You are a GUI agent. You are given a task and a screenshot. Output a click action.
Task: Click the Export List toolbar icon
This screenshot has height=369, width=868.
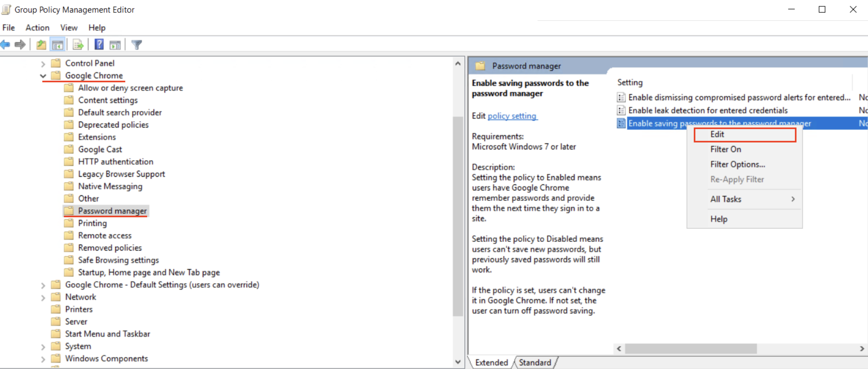point(78,44)
